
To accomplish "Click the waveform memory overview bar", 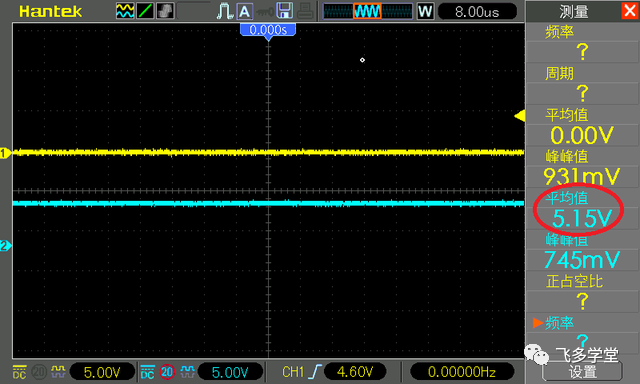I will coord(367,11).
